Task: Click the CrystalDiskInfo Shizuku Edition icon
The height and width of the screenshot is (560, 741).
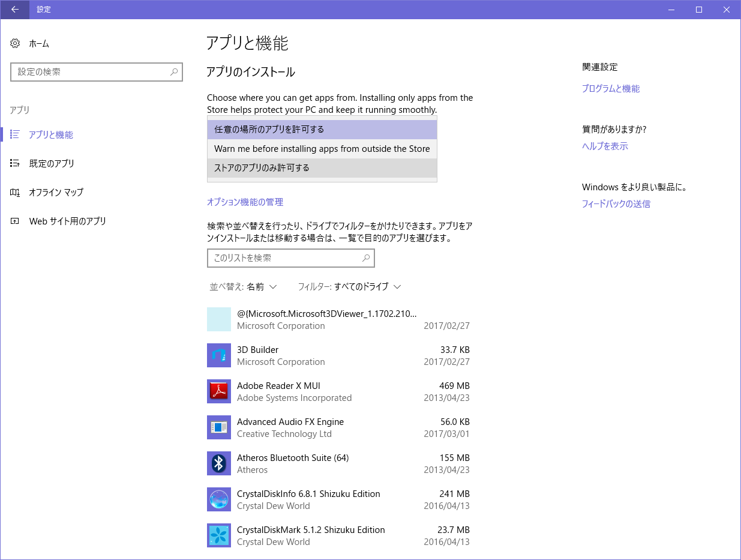Action: pos(219,499)
